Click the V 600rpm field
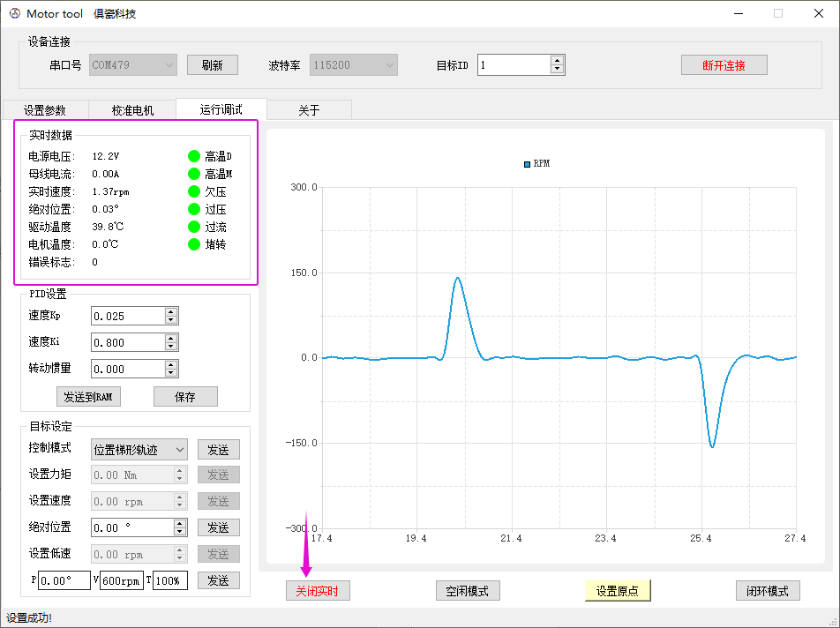 click(x=122, y=580)
